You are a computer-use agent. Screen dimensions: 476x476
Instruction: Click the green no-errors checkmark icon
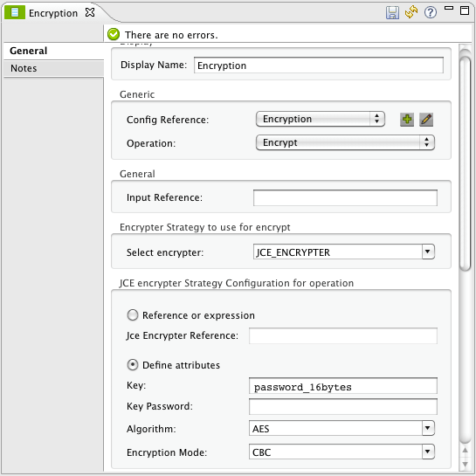click(x=114, y=34)
